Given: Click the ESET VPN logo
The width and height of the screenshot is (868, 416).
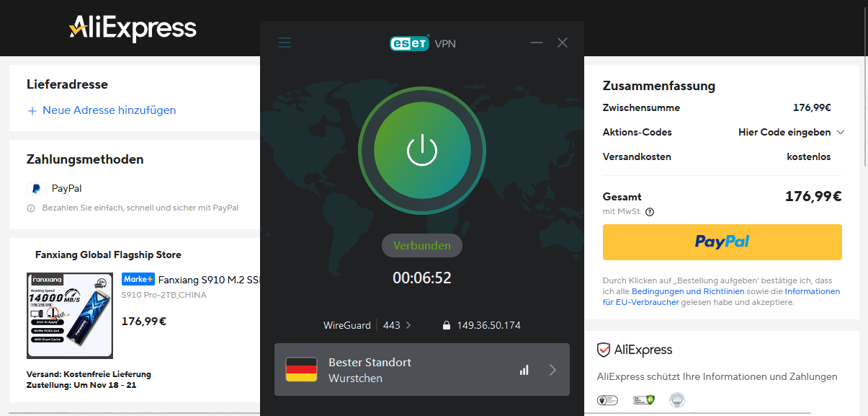Looking at the screenshot, I should [422, 43].
